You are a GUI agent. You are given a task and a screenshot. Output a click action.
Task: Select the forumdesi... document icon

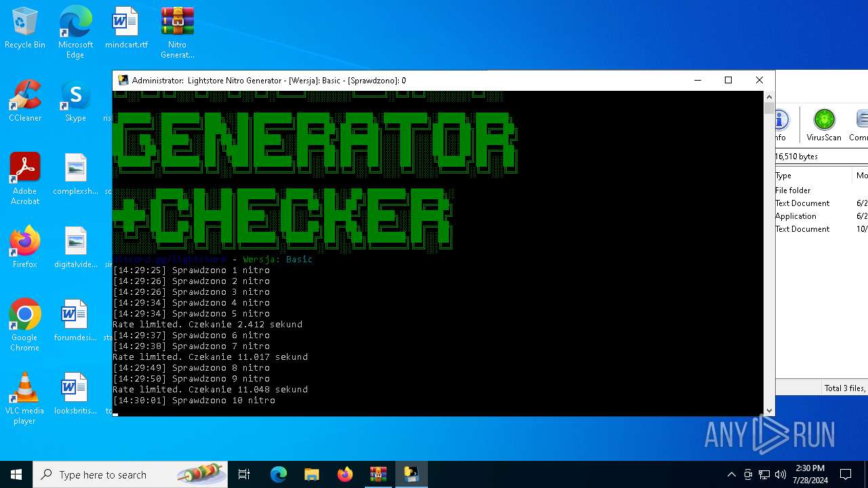[75, 321]
